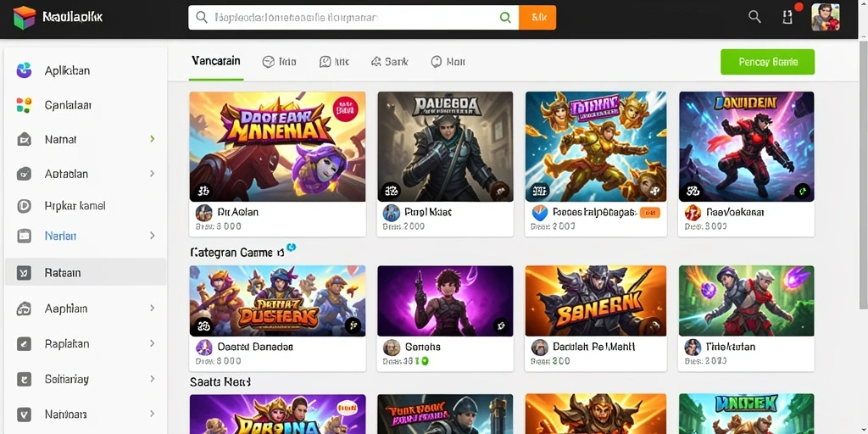Select the Aplikban sidebar icon
The height and width of the screenshot is (434, 868).
(x=25, y=70)
